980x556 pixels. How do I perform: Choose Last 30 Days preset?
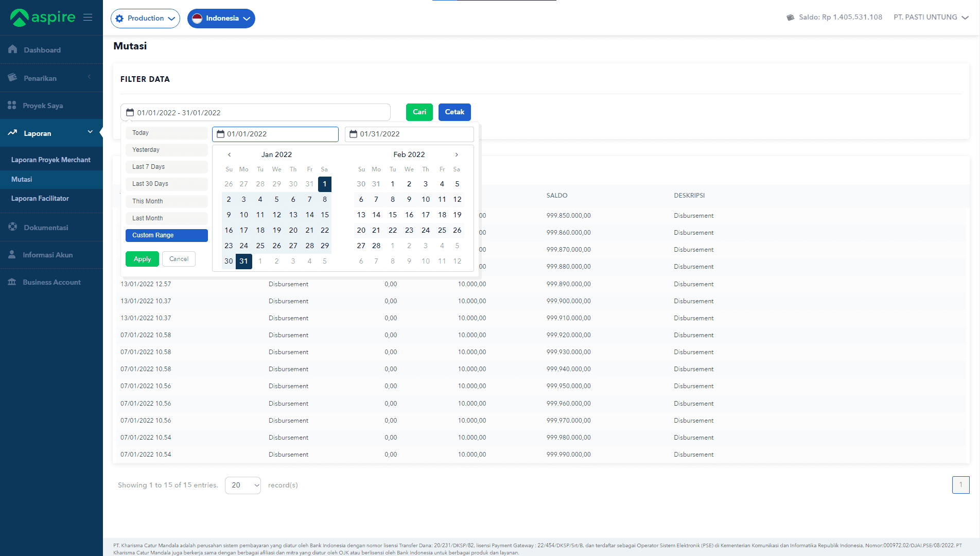[x=167, y=184]
